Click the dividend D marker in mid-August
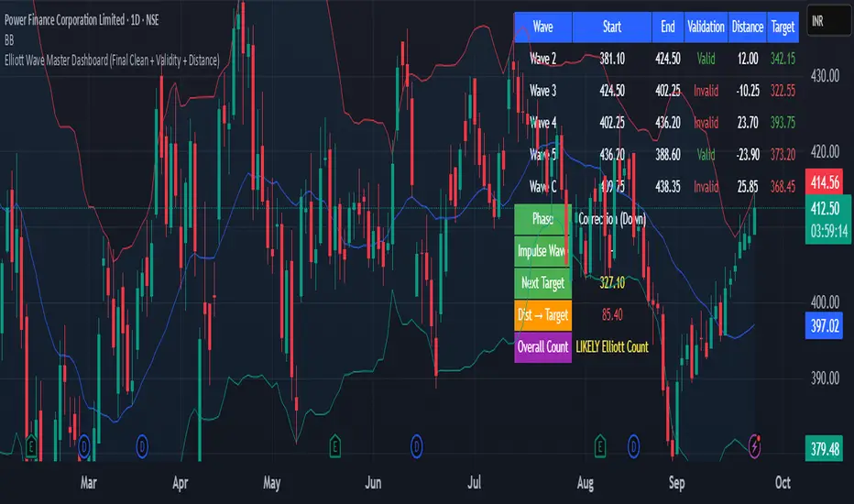This screenshot has width=854, height=504. click(633, 447)
